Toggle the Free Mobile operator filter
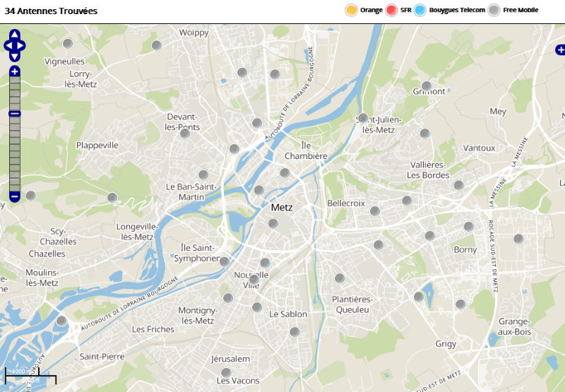 tap(494, 10)
